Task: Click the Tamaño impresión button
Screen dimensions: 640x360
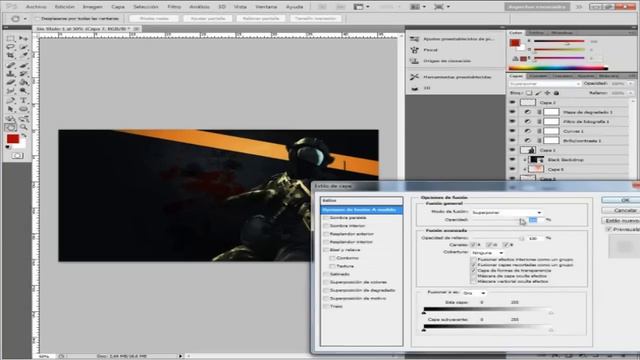Action: click(316, 19)
